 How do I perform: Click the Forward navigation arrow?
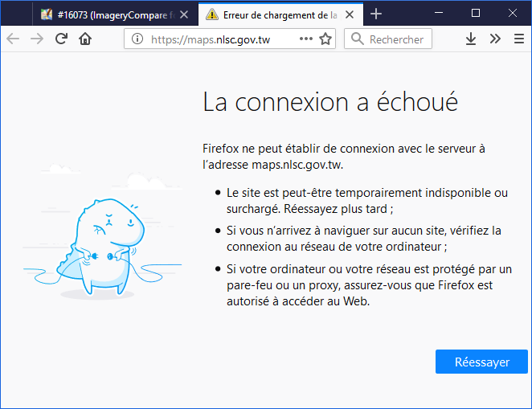pyautogui.click(x=37, y=39)
